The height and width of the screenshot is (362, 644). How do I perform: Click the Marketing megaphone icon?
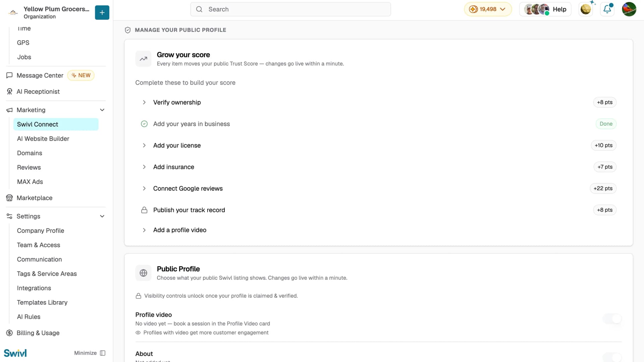tap(9, 110)
